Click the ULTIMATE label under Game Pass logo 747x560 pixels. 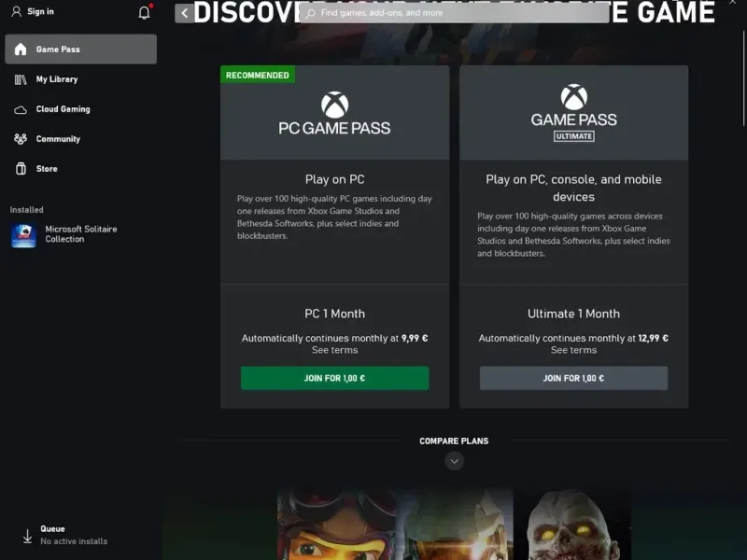(x=573, y=136)
